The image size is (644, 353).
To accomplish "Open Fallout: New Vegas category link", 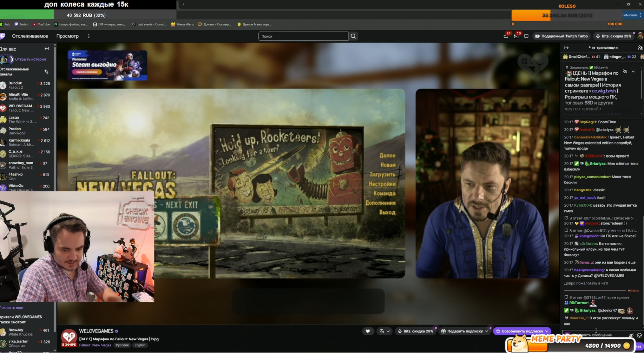I will click(95, 345).
